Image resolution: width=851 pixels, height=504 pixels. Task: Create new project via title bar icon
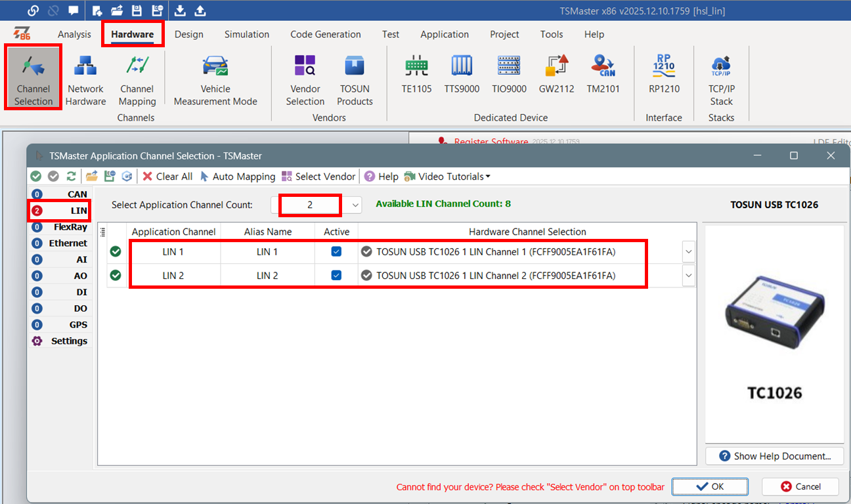point(97,10)
